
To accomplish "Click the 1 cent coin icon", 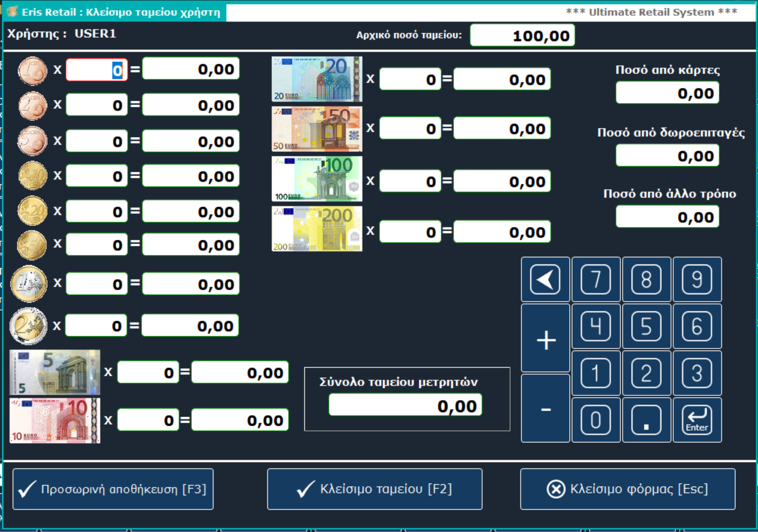I will pyautogui.click(x=32, y=71).
